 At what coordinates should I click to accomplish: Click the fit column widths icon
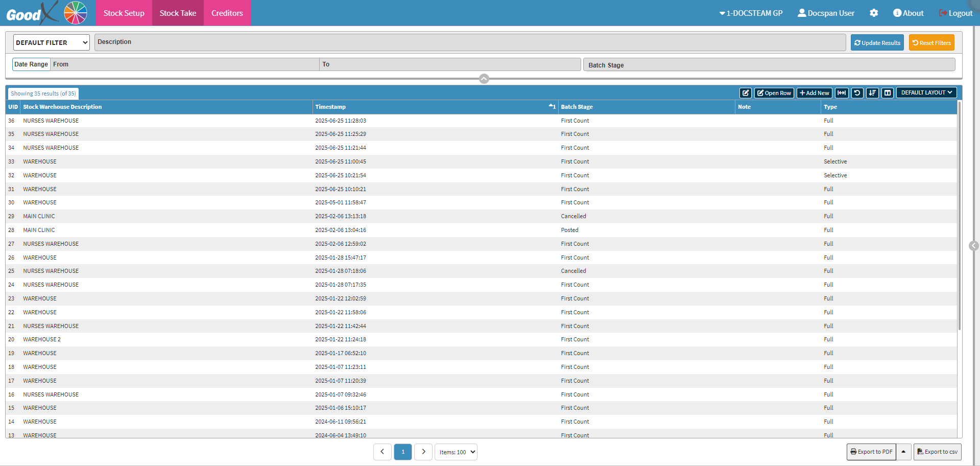(842, 93)
